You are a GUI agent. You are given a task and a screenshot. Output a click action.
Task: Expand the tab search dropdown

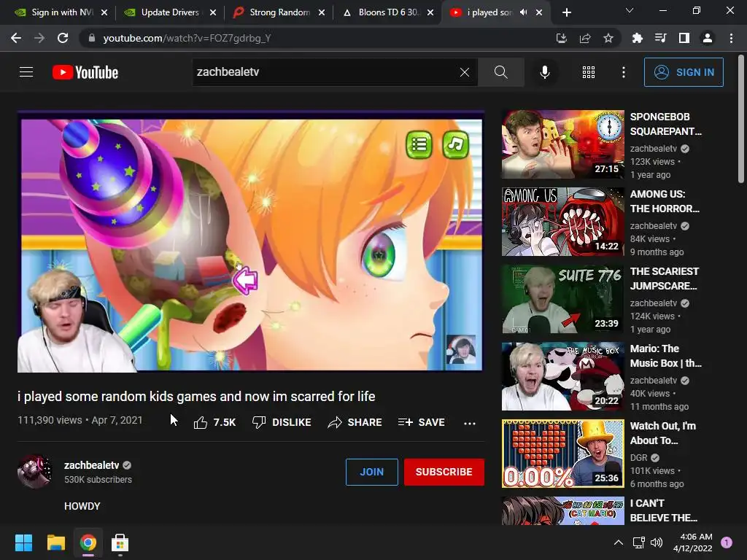630,10
